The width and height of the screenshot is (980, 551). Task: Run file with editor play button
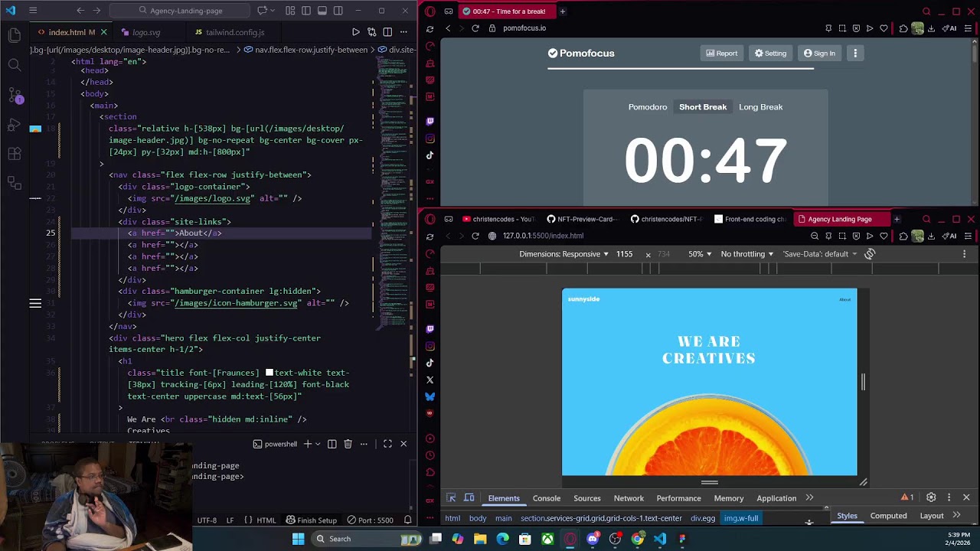tap(355, 32)
